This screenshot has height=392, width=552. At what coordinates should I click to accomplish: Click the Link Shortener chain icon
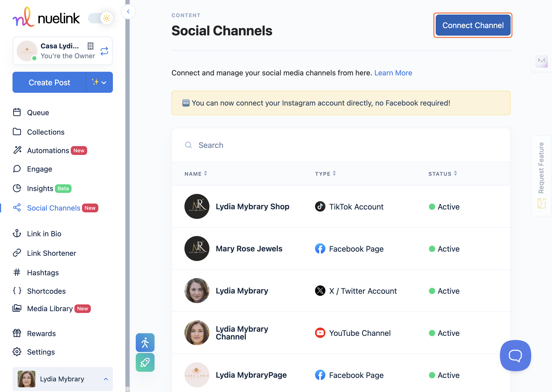[17, 253]
